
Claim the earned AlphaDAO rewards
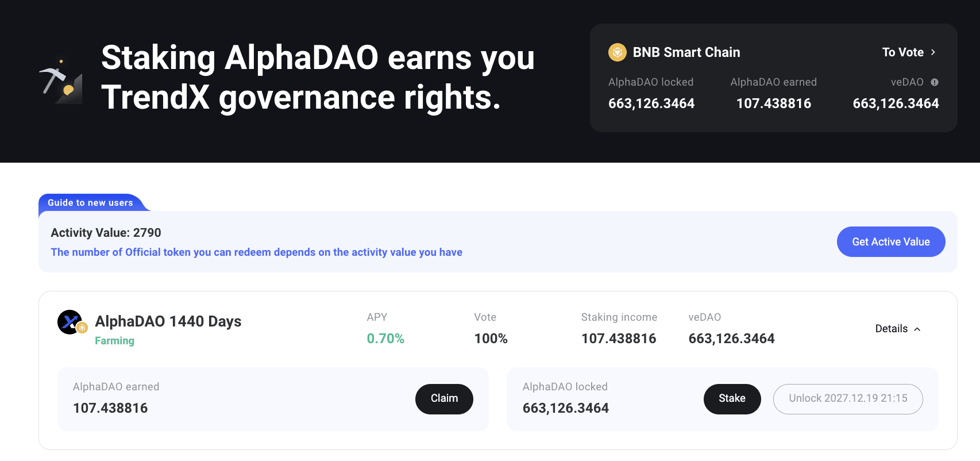click(x=444, y=399)
